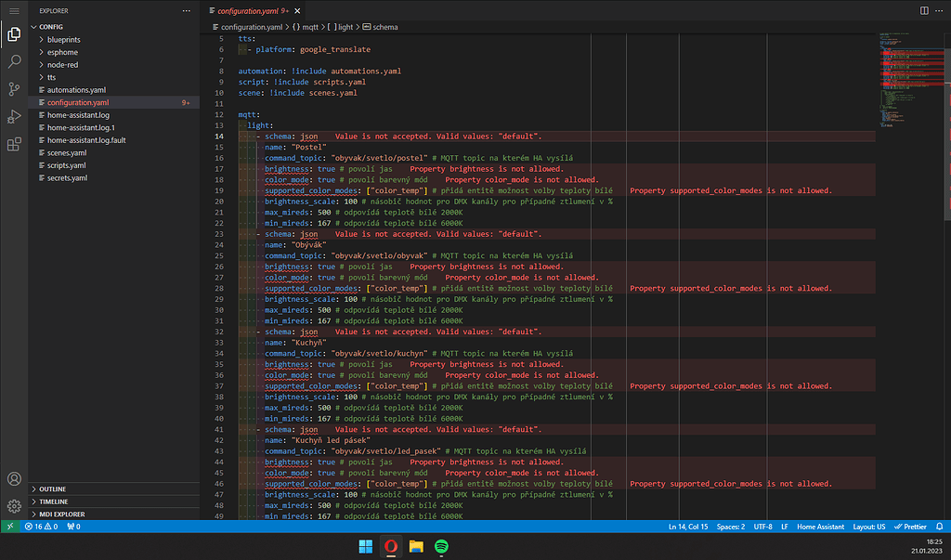Click the remote window indicator in status bar
The height and width of the screenshot is (560, 951).
9,527
